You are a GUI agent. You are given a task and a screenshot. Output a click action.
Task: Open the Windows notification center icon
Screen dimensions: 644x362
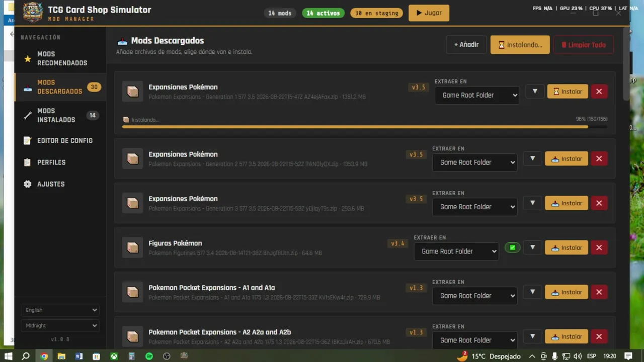pos(628,356)
